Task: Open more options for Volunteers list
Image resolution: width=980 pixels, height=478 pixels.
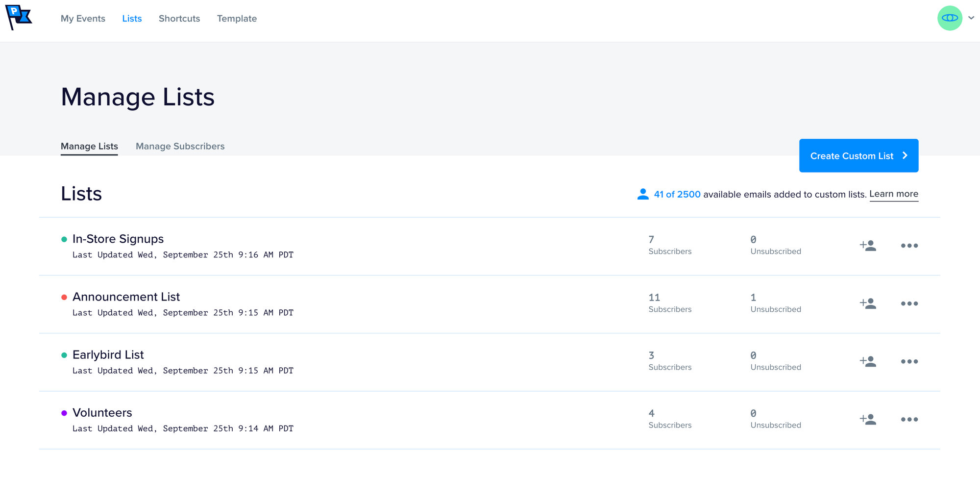Action: [909, 419]
